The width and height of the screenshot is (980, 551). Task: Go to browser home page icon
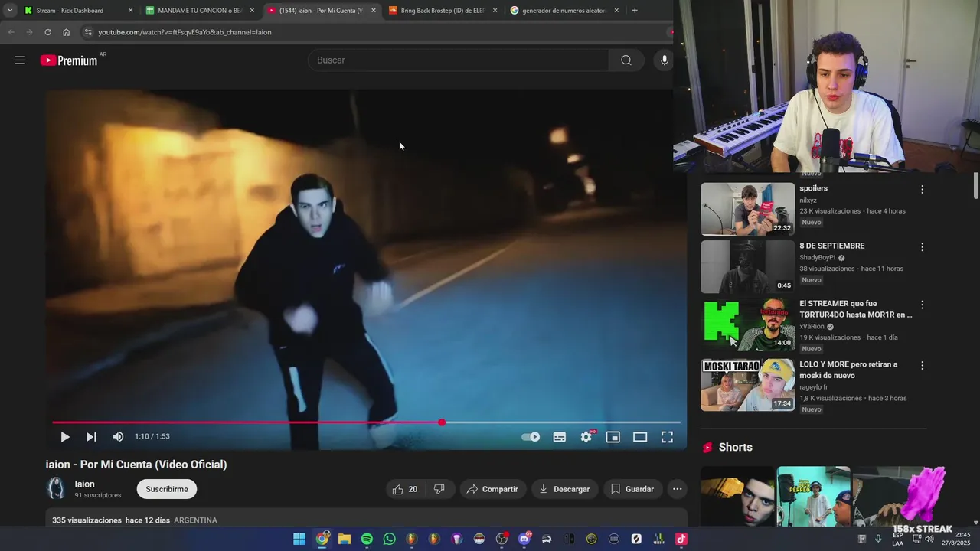(x=66, y=32)
